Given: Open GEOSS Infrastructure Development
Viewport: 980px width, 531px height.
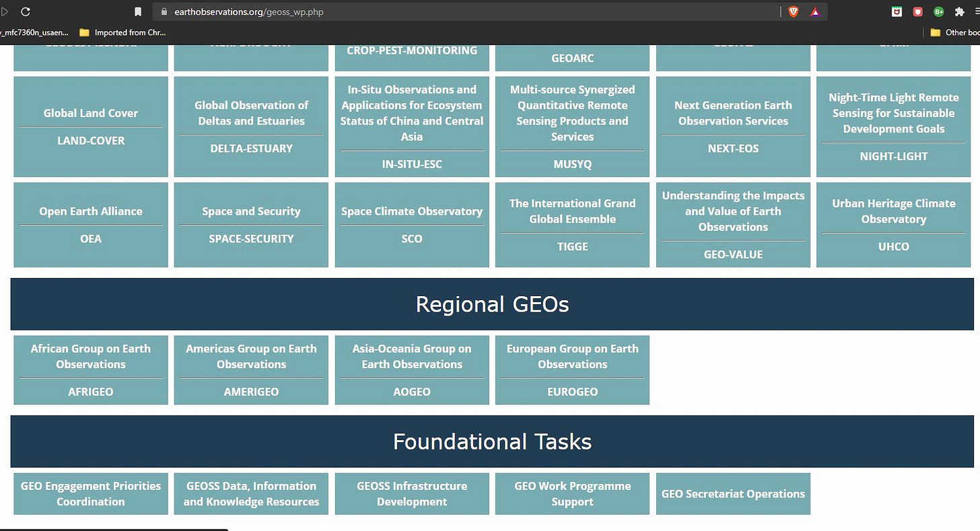Looking at the screenshot, I should pyautogui.click(x=412, y=494).
